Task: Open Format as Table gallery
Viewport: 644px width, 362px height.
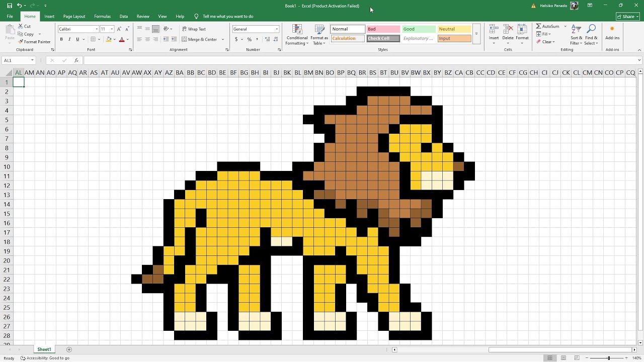Action: pyautogui.click(x=319, y=35)
